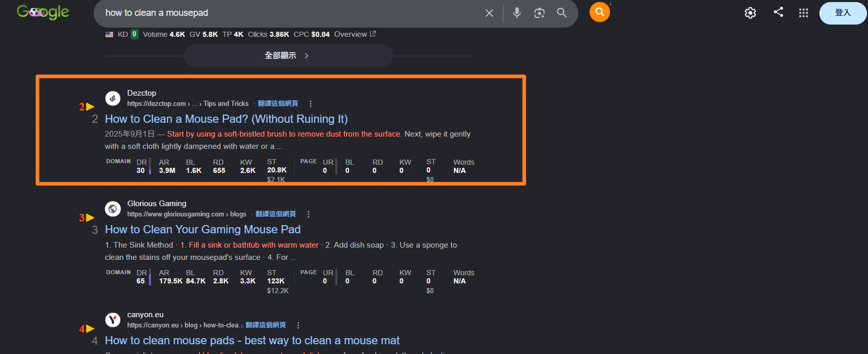Click Dezctop domain DR value 30

(x=141, y=170)
